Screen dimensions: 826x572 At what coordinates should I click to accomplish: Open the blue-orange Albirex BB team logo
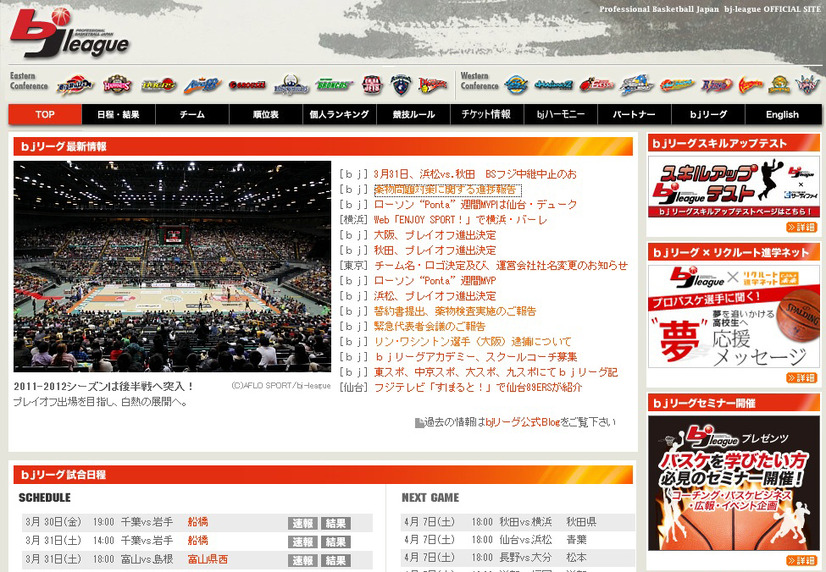click(202, 85)
